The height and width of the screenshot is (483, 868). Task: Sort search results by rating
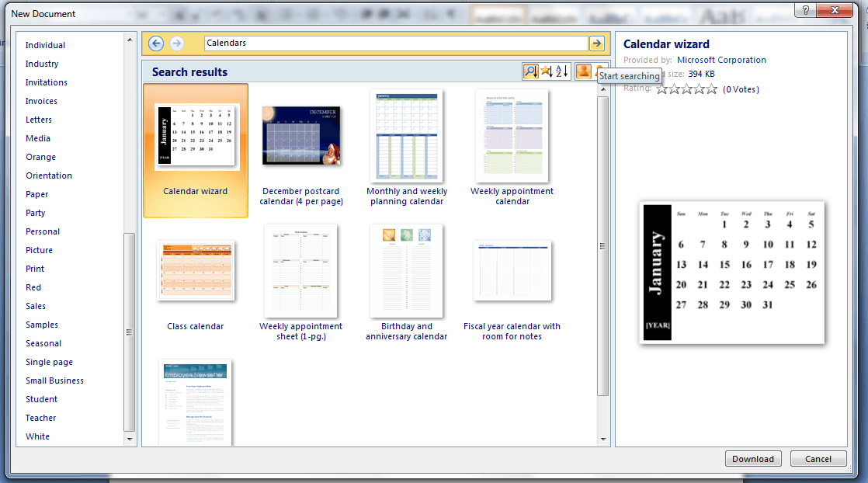click(546, 71)
